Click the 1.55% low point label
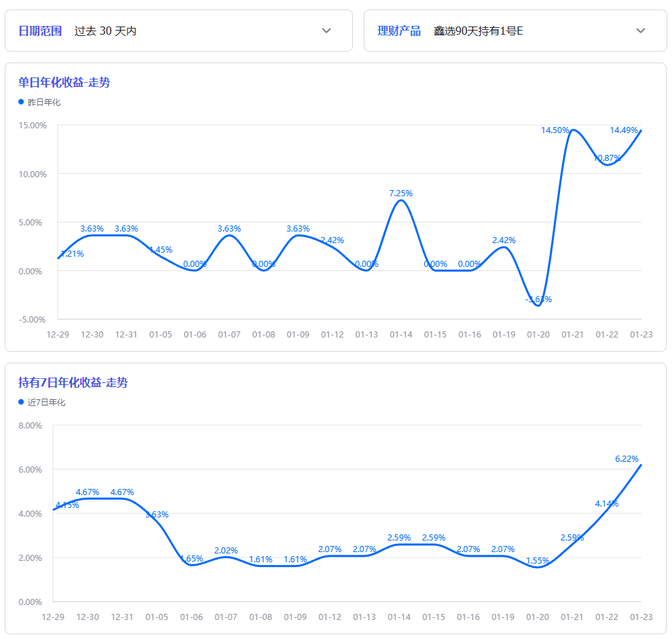 click(x=538, y=561)
